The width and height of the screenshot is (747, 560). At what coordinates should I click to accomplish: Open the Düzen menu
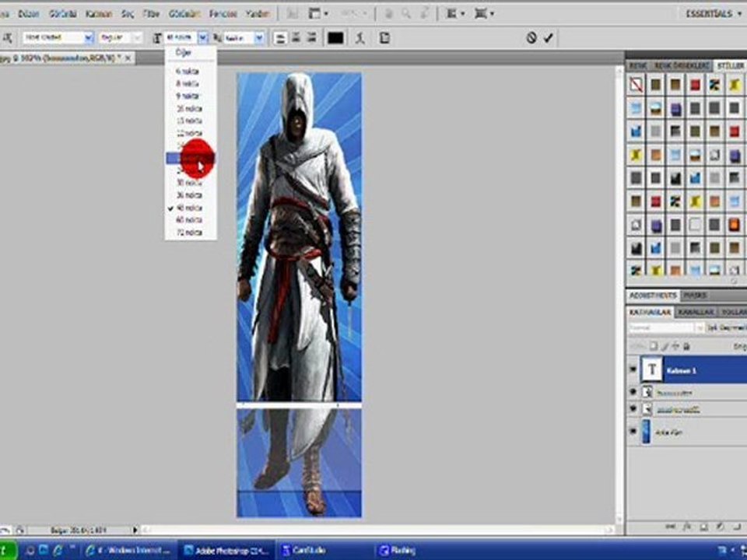[29, 14]
